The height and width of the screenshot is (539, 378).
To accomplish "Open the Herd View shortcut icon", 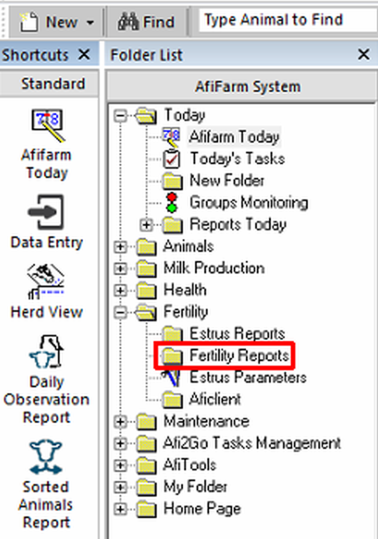I will (46, 281).
